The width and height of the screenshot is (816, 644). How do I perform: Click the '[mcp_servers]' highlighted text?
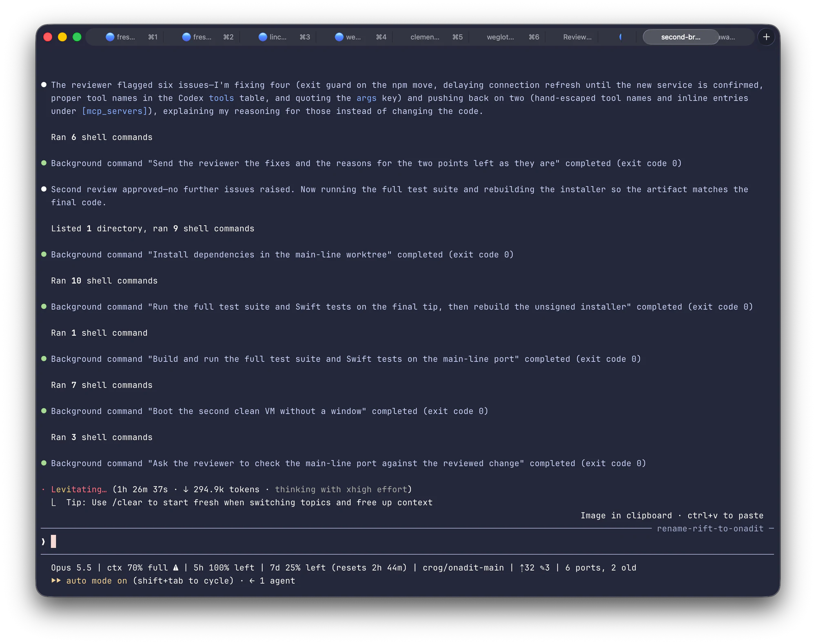click(x=114, y=111)
